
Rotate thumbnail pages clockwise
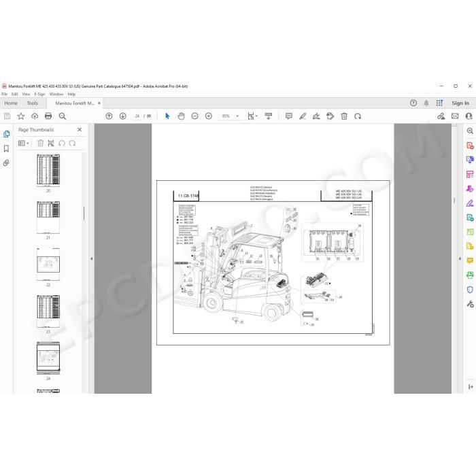pyautogui.click(x=72, y=143)
